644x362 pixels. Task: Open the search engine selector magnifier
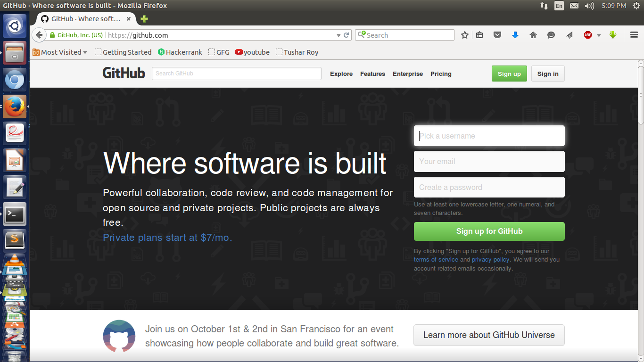362,35
